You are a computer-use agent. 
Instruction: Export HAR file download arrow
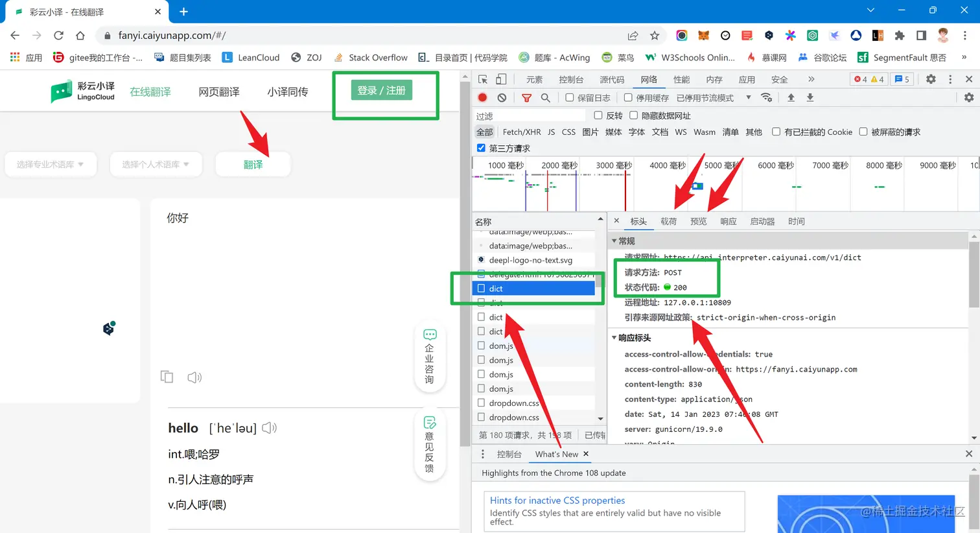[810, 98]
